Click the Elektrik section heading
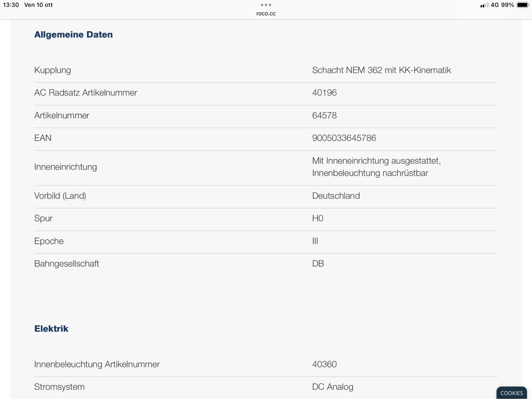Screen dimensions: 532x399 51,329
